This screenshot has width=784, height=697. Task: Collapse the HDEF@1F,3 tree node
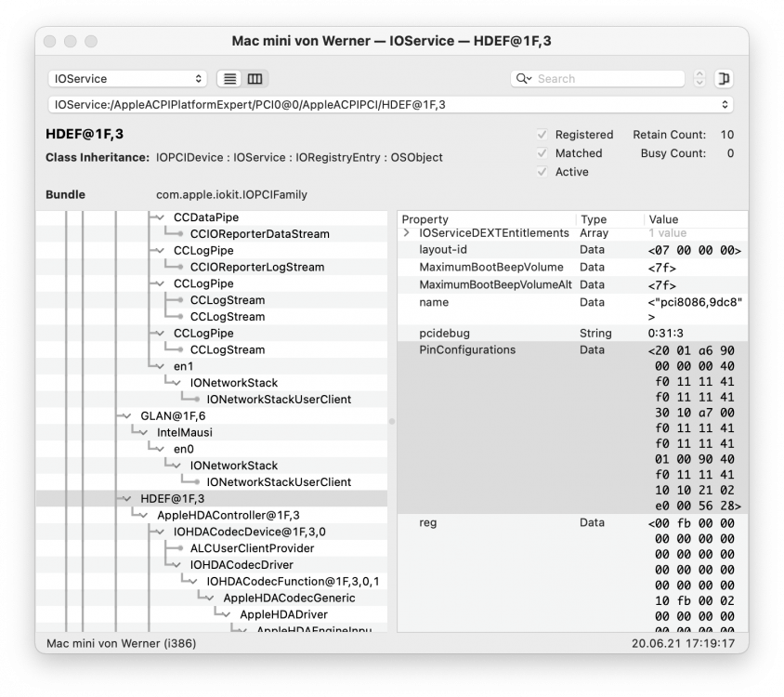[126, 499]
